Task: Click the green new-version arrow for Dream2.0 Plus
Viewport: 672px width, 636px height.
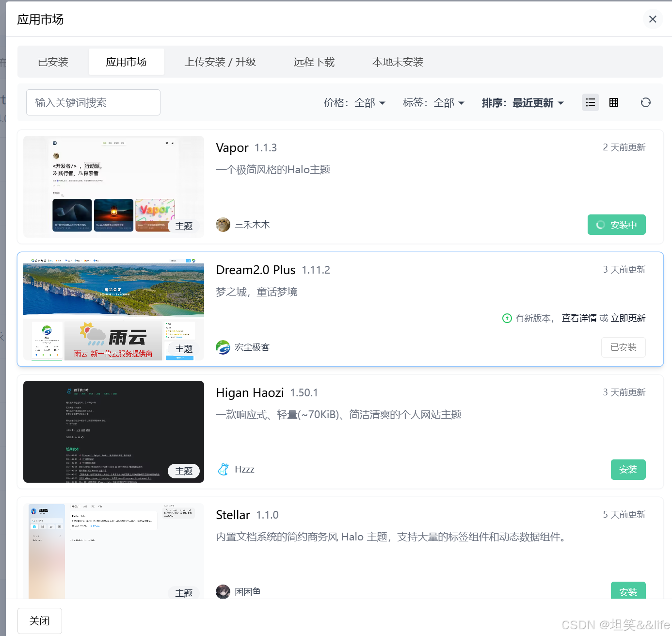Action: (x=507, y=318)
